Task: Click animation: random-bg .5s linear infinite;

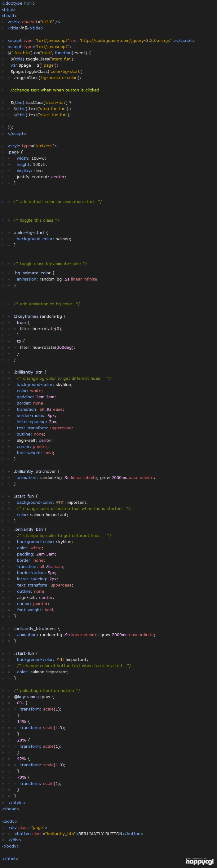Action: coord(58,279)
